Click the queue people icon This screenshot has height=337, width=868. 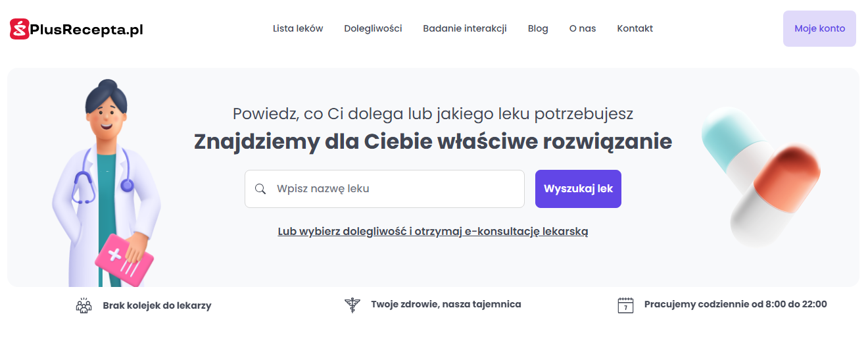(x=84, y=305)
